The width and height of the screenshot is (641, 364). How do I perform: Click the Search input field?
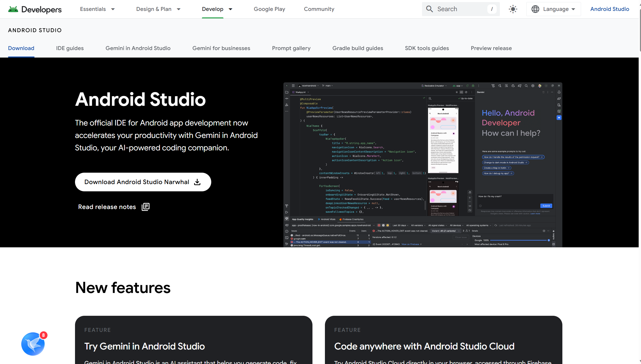click(461, 9)
